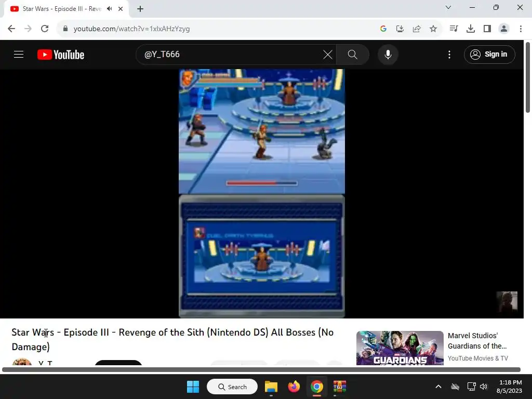Go back to the previous page
The image size is (532, 399).
coord(11,29)
